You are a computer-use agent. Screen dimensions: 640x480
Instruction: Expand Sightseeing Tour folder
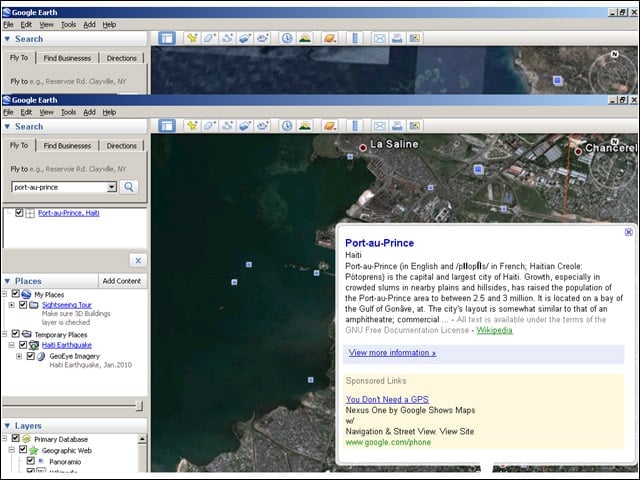[x=11, y=305]
